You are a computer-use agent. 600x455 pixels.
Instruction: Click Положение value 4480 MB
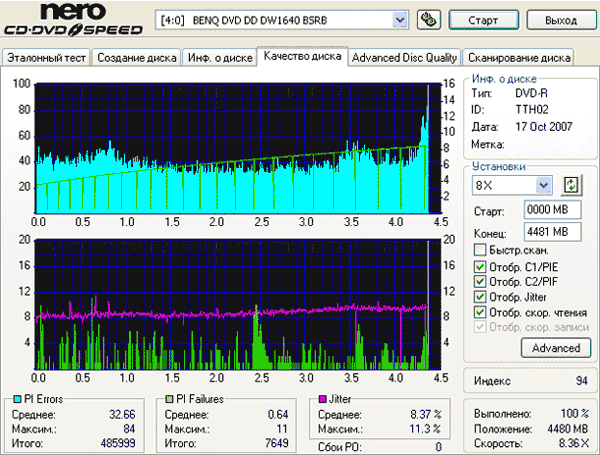point(567,429)
